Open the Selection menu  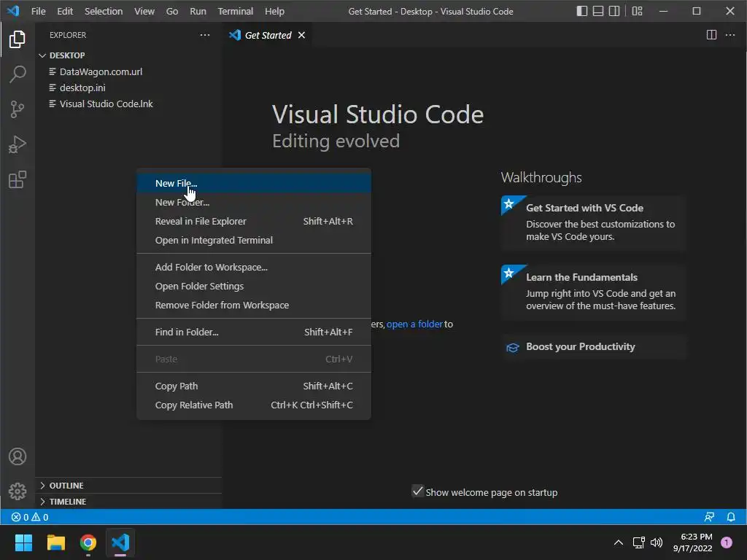[104, 11]
